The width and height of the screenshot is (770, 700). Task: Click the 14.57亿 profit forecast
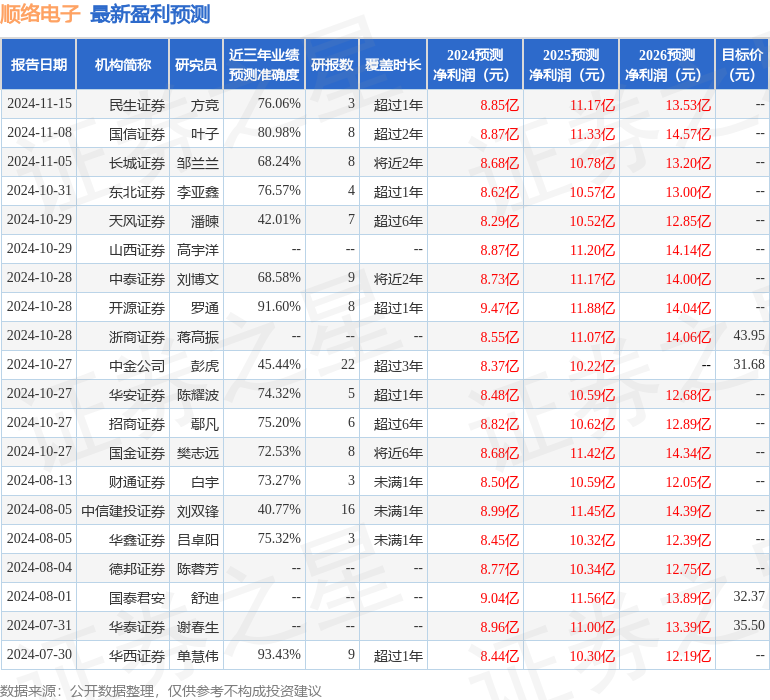point(688,134)
